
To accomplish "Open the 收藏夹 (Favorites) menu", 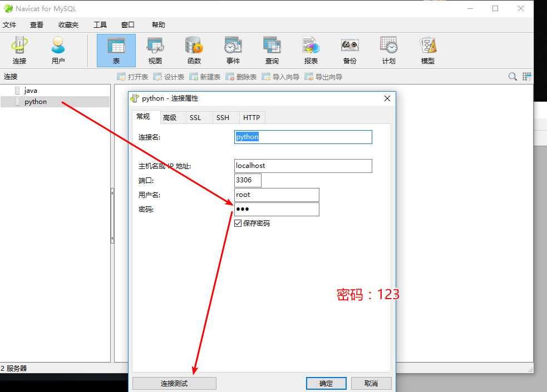I will pyautogui.click(x=68, y=24).
